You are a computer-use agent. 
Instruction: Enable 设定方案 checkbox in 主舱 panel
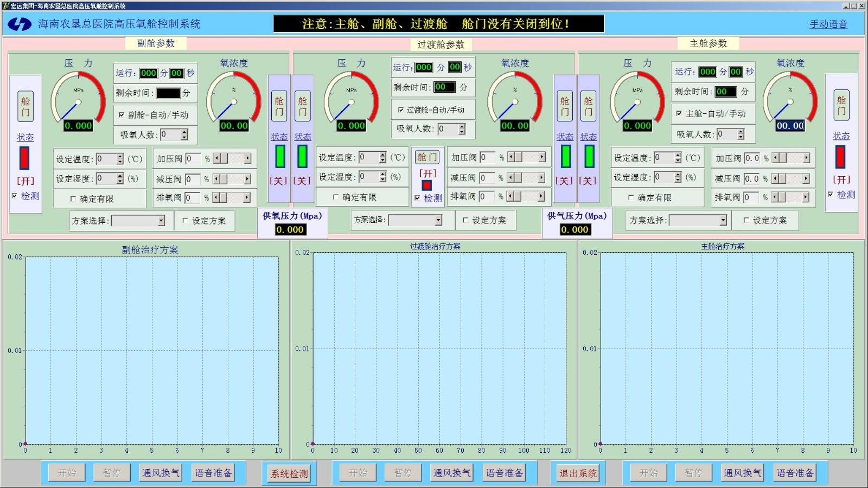click(746, 220)
